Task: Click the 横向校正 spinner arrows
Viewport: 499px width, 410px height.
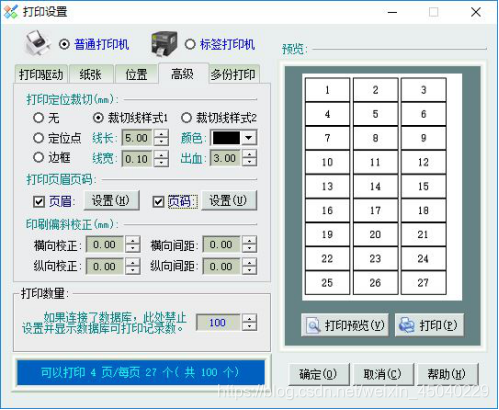Action: [x=133, y=245]
